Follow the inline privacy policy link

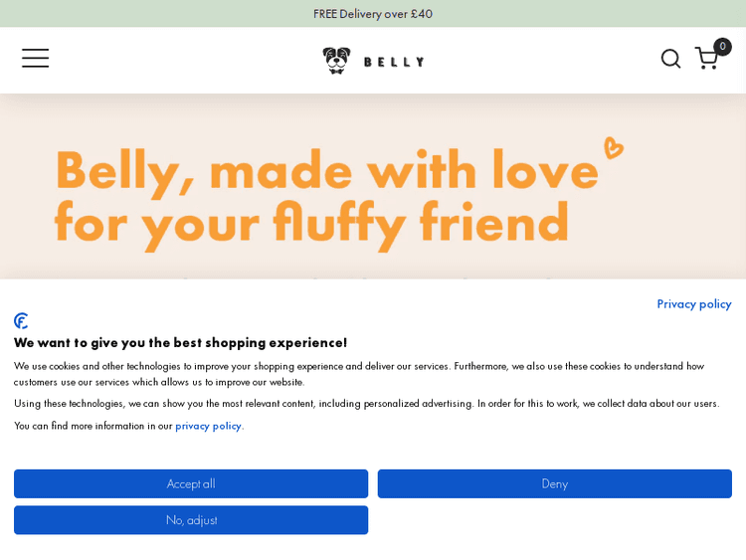(208, 426)
